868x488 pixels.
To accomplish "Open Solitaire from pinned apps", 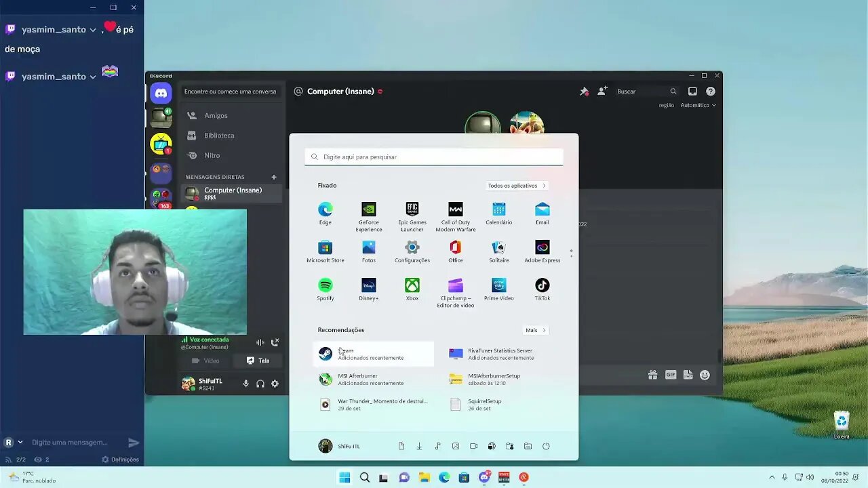I will pyautogui.click(x=499, y=251).
